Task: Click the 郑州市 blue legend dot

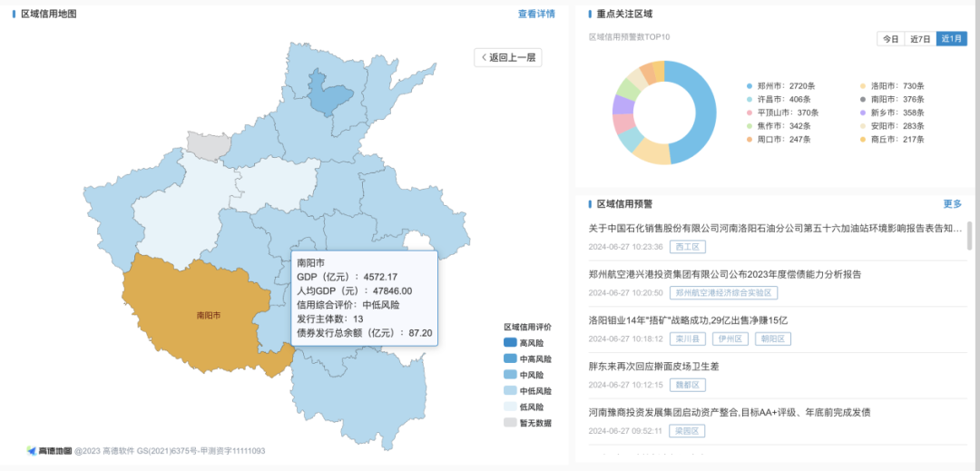Action: [x=749, y=85]
